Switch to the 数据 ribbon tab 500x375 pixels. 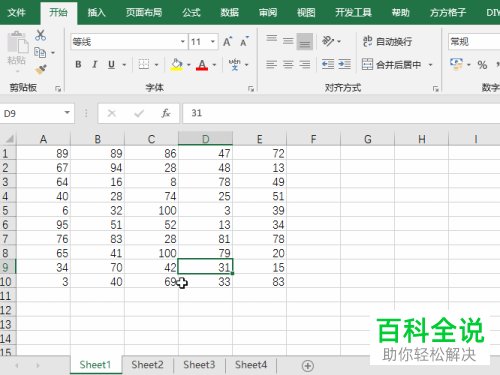(x=229, y=13)
